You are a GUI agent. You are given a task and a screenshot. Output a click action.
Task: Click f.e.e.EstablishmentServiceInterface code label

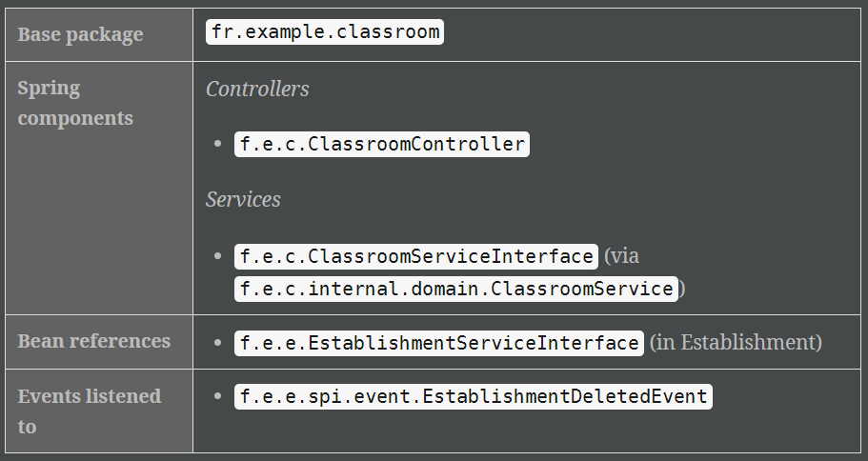click(439, 343)
